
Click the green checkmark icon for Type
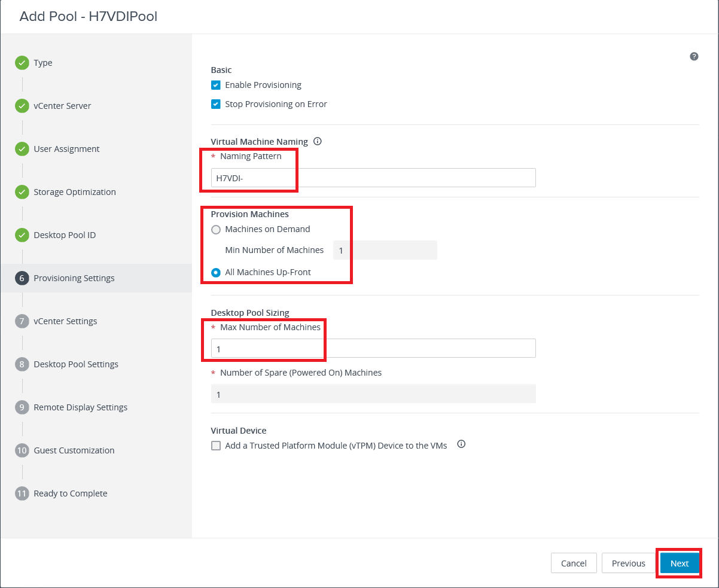(x=22, y=63)
